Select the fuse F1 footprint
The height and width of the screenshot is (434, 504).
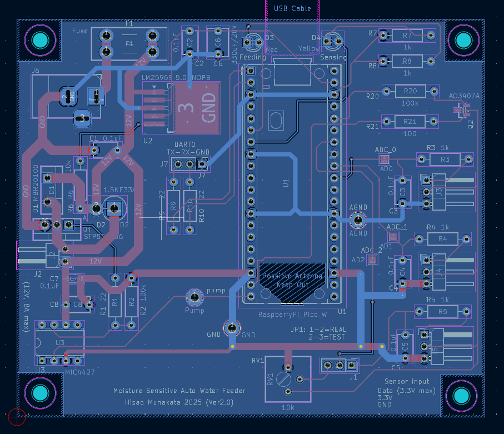[x=128, y=44]
